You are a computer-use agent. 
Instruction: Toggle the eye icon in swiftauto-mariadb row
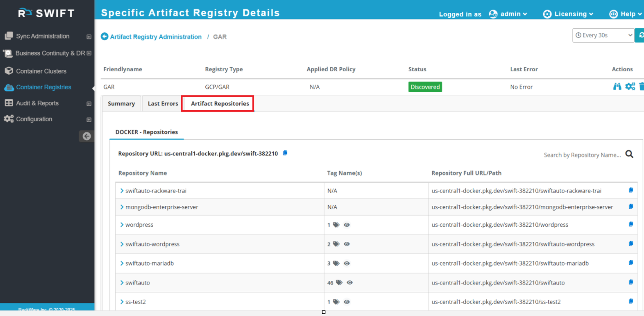(347, 263)
